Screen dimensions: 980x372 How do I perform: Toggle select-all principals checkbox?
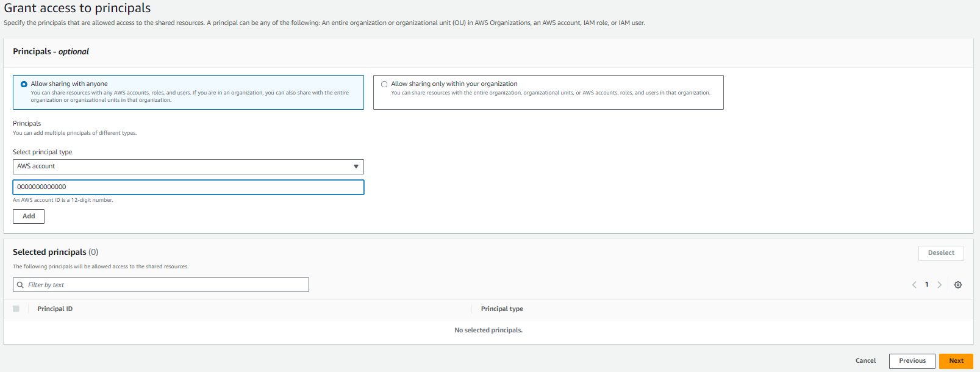[16, 309]
